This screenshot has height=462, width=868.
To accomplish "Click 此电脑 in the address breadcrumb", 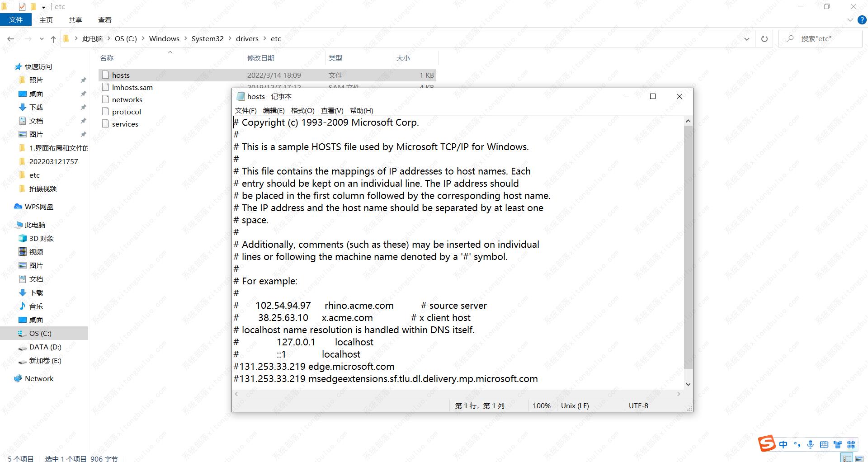I will (x=93, y=39).
